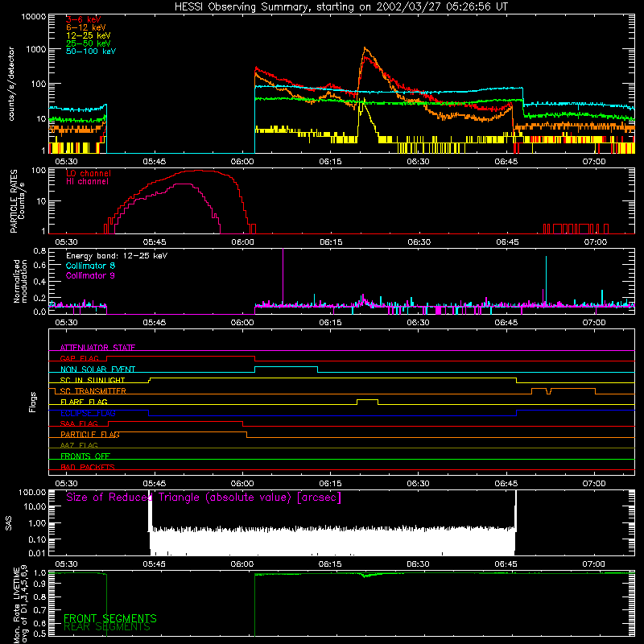The width and height of the screenshot is (644, 644).
Task: Click the 0.01 tick on SAS axis
Action: click(x=37, y=554)
